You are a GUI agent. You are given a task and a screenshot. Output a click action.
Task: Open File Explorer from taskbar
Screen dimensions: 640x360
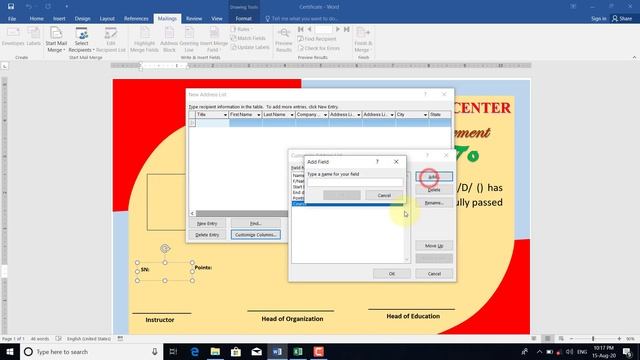click(215, 351)
